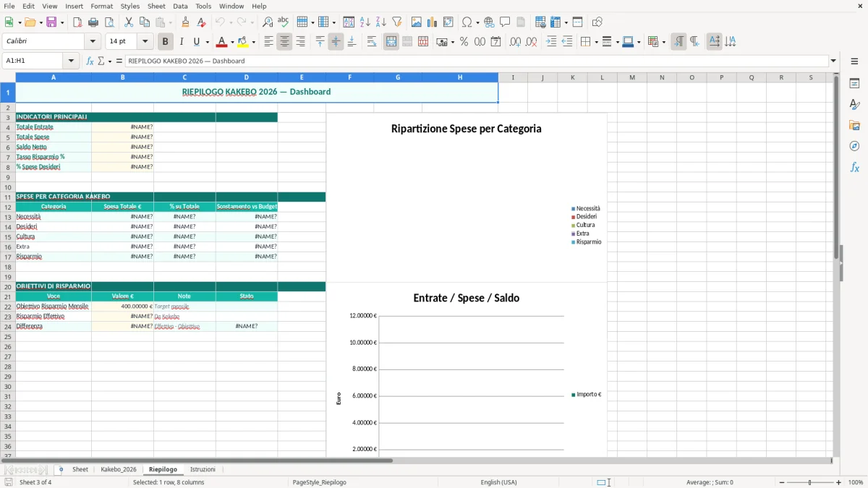
Task: Click the PageStyle_Riepilogo status entry
Action: [x=319, y=482]
